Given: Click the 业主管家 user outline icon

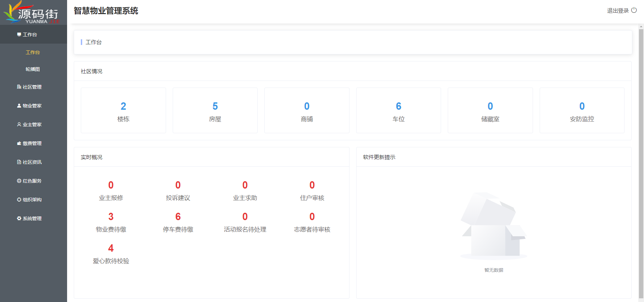Looking at the screenshot, I should point(19,124).
